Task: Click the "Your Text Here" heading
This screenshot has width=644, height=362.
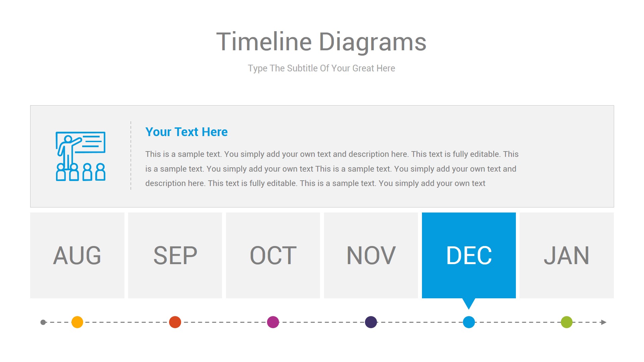Action: click(186, 132)
